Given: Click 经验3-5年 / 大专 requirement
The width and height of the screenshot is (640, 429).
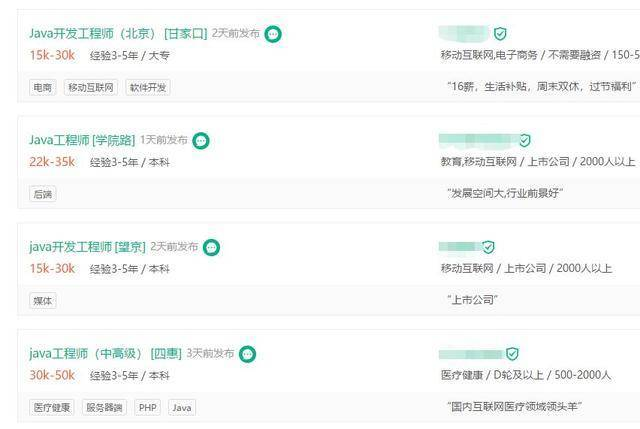Looking at the screenshot, I should click(x=129, y=56).
